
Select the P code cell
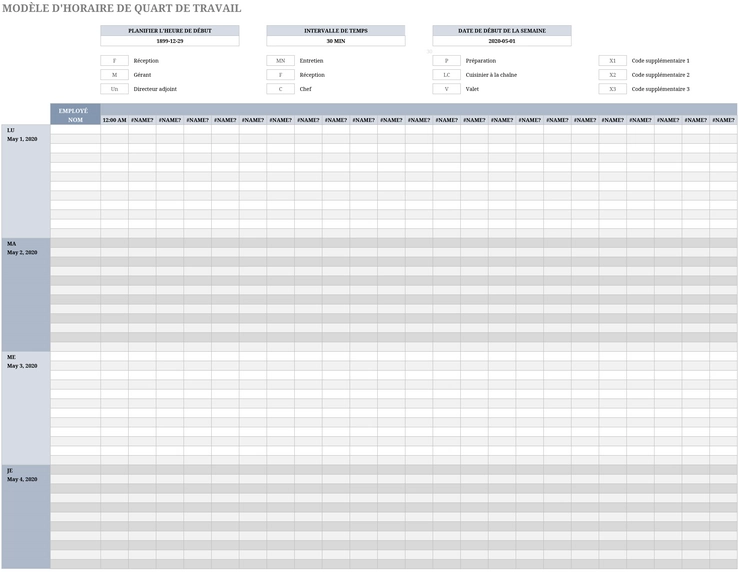[447, 61]
